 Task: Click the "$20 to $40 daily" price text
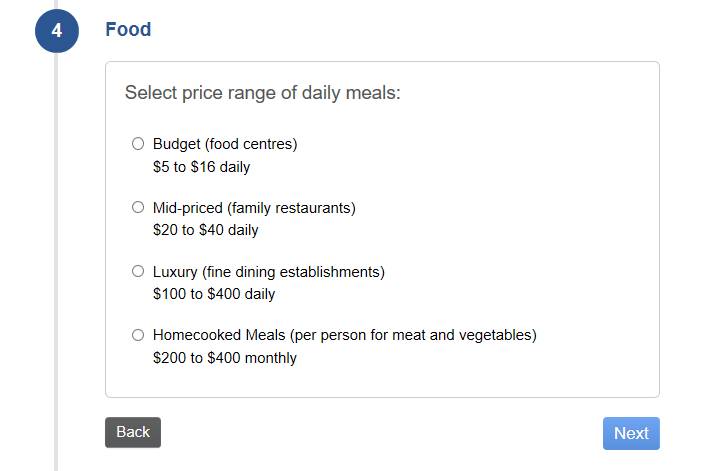(x=205, y=230)
